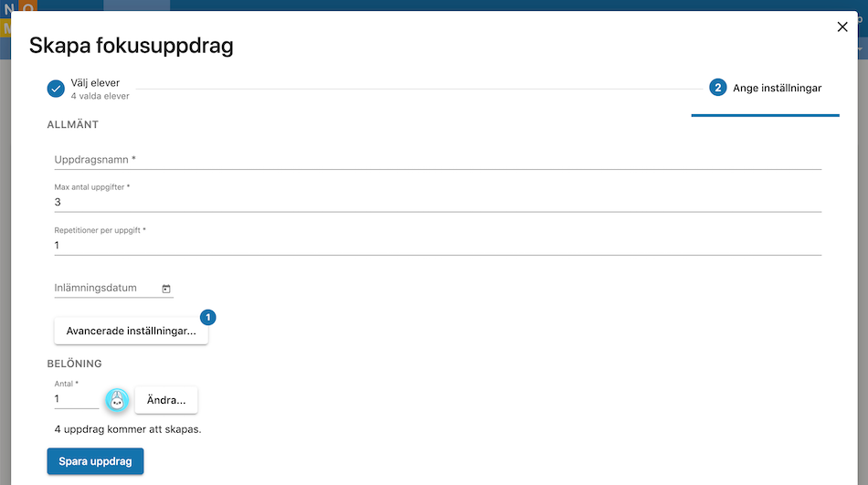Open the Ändra reward chooser

point(166,400)
